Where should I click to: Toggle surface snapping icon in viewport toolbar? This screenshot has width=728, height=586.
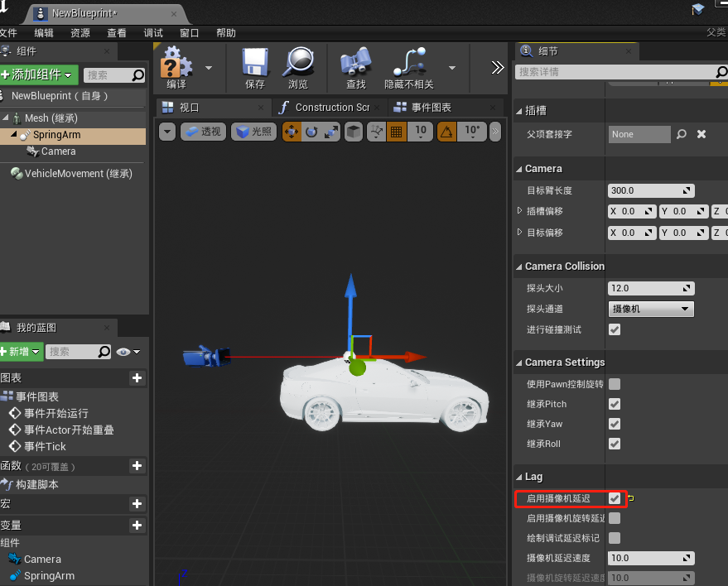[377, 132]
